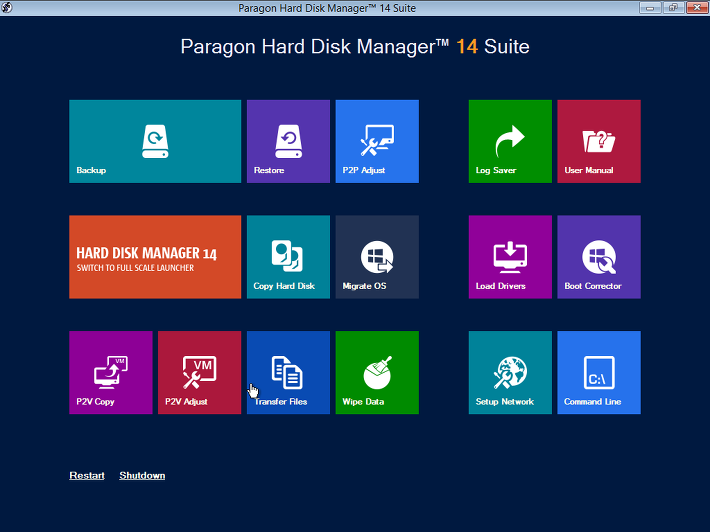
Task: Open the P2P Adjust tile
Action: coord(377,141)
